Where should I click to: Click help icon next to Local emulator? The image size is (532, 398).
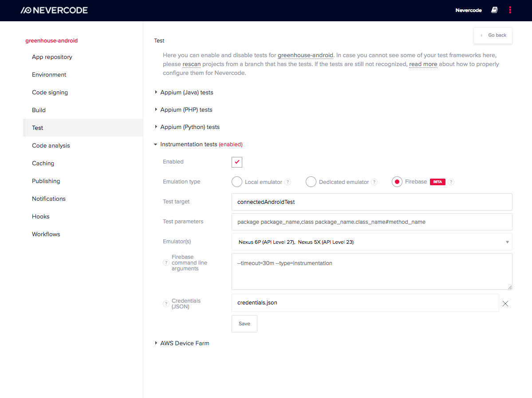[288, 182]
